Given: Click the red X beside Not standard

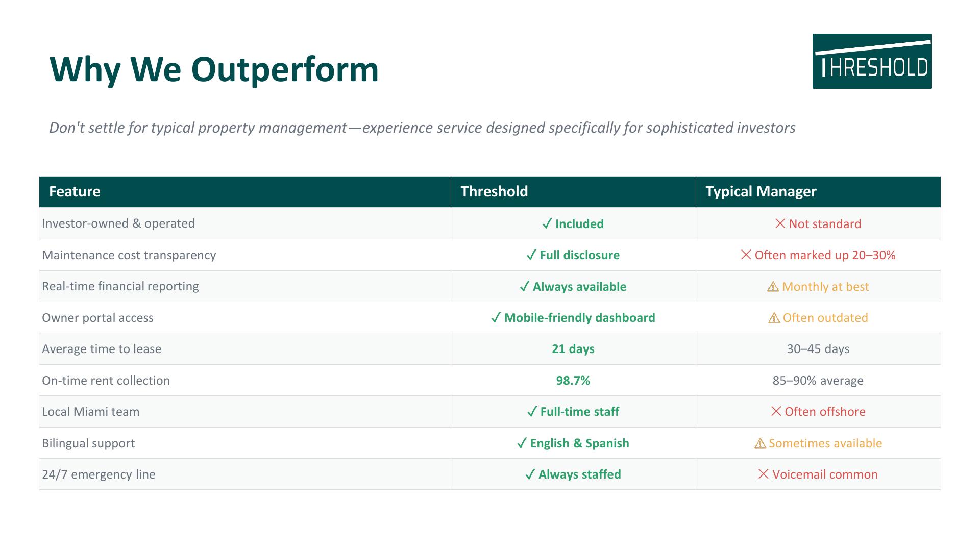Looking at the screenshot, I should pos(780,223).
